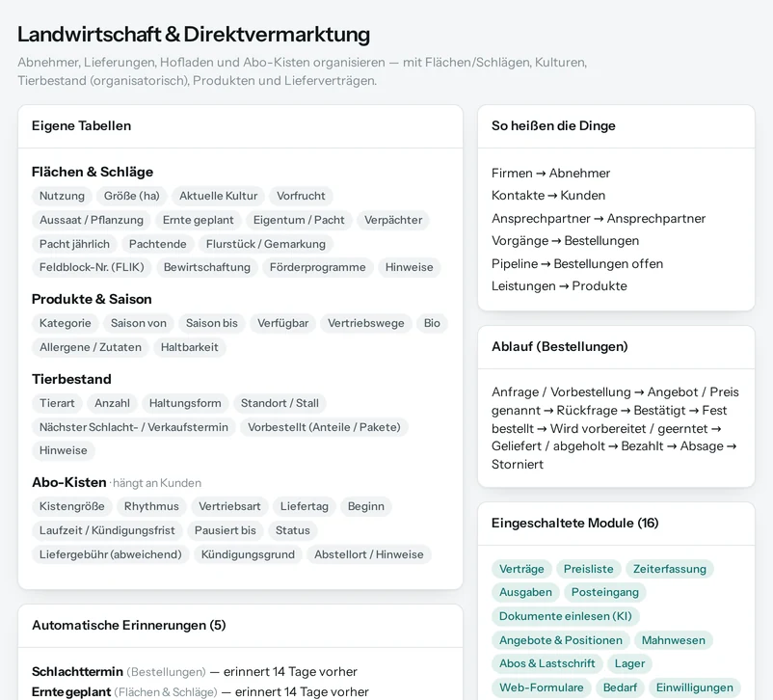The height and width of the screenshot is (700, 773).
Task: Select Liefergebühr (abweichend) chip
Action: 111,554
